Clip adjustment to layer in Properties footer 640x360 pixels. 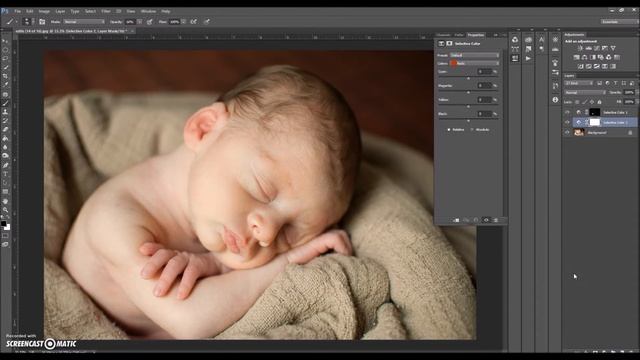pyautogui.click(x=456, y=220)
